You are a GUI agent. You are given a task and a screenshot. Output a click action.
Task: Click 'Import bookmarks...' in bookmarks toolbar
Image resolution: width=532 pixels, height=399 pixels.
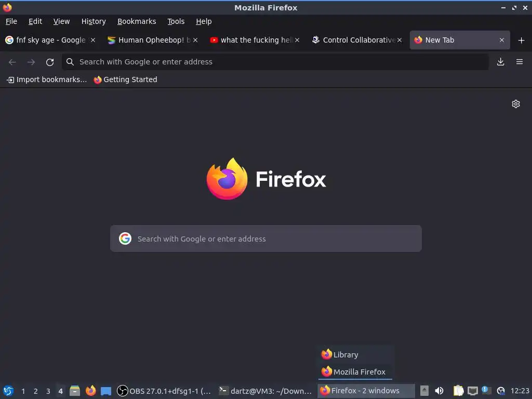coord(47,79)
